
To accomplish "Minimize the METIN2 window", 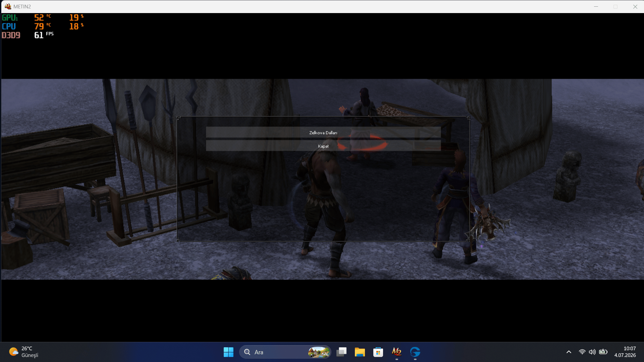I will tap(596, 6).
